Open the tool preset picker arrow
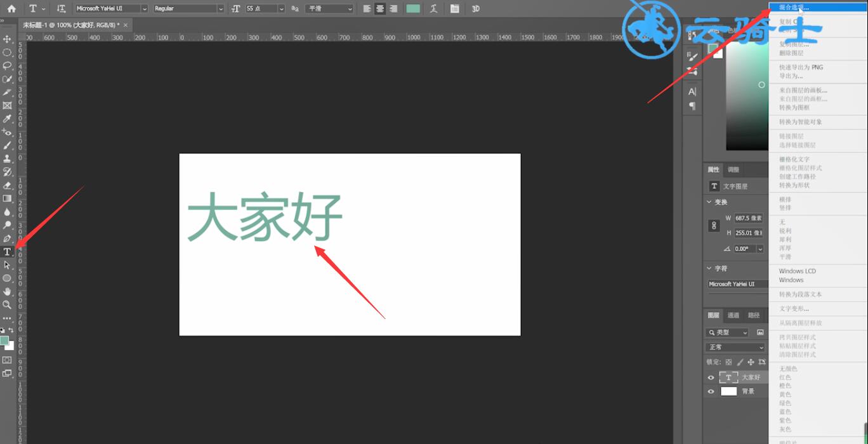868x444 pixels. pyautogui.click(x=43, y=9)
